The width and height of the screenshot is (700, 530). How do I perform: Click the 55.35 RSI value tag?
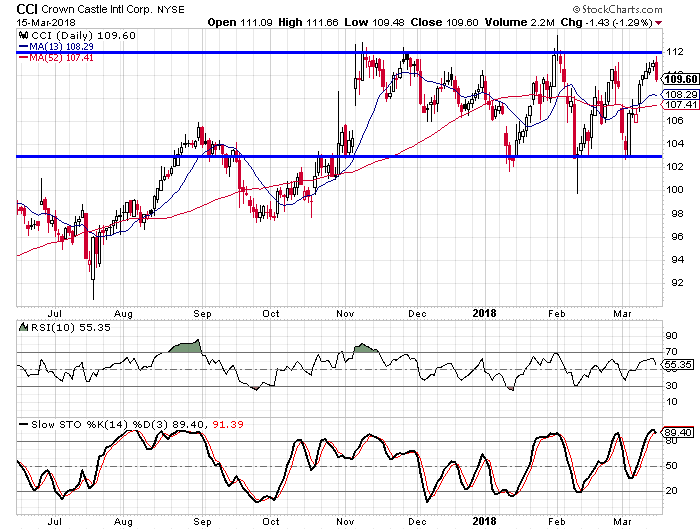click(x=679, y=365)
